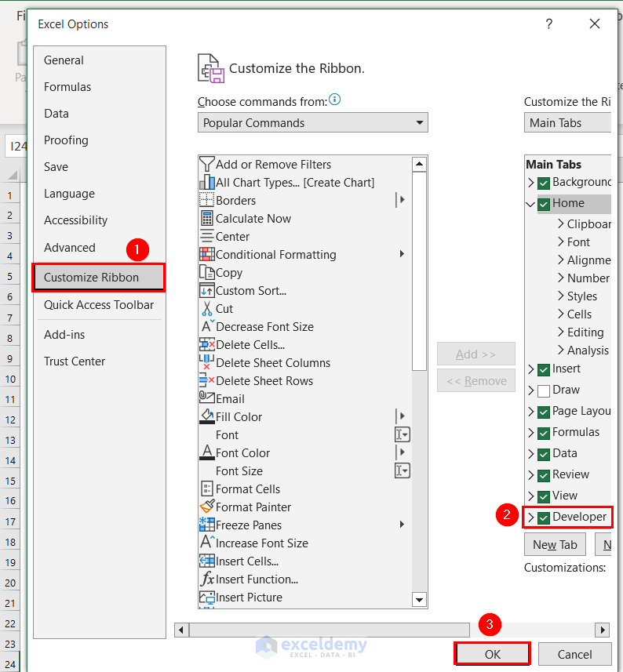Click the Freeze Panes icon
623x672 pixels.
pos(207,525)
